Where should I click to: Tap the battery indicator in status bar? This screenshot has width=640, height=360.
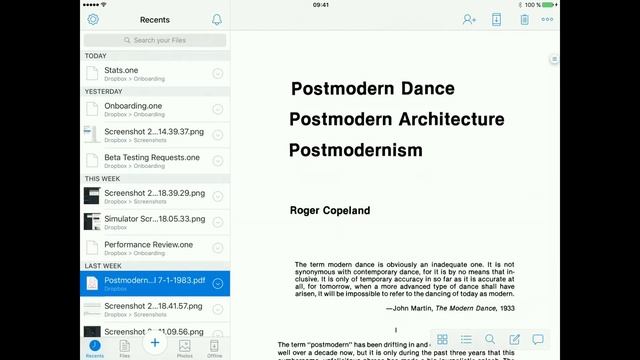(549, 5)
